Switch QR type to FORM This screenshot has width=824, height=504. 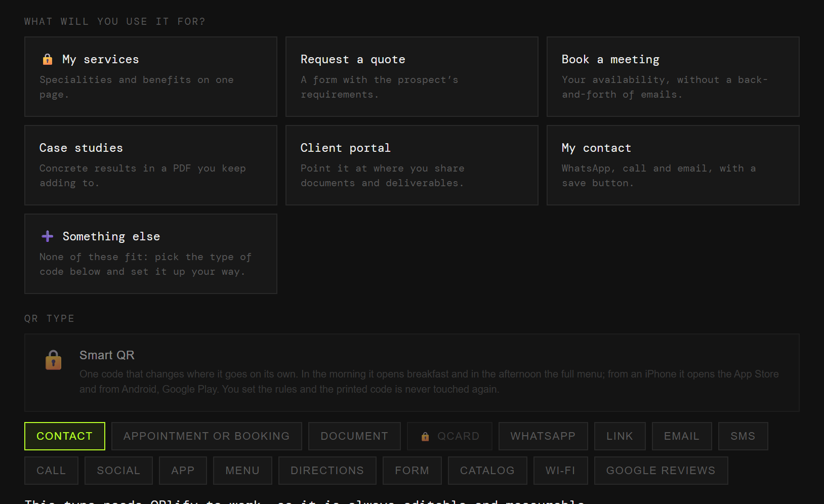412,471
